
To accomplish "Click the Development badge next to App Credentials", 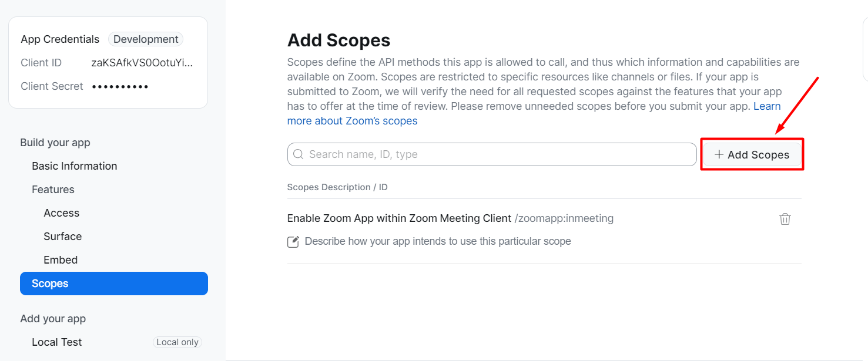I will tap(145, 39).
